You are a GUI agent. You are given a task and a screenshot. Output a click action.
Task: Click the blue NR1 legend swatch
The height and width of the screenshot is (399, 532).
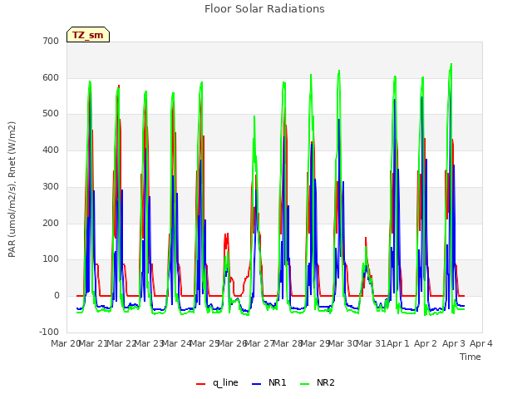(256, 384)
